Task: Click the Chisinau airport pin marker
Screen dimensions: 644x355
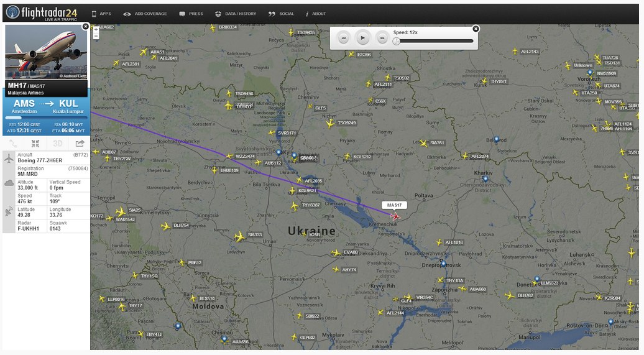Action: [x=224, y=339]
